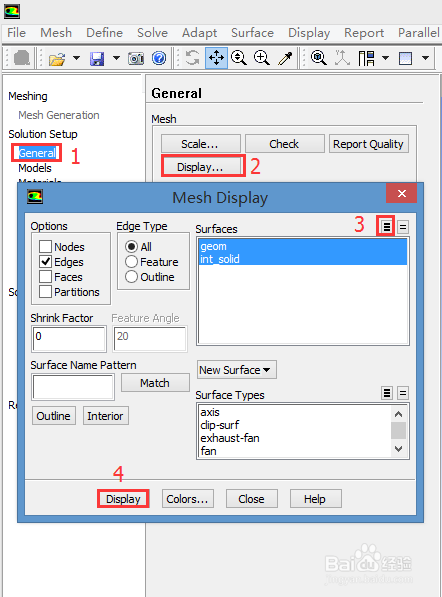This screenshot has height=597, width=442.
Task: Click the axes orientation icon
Action: click(x=342, y=58)
